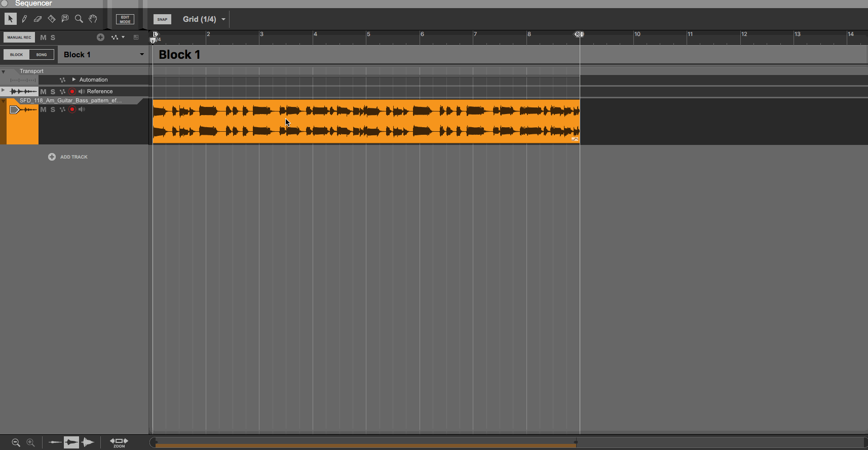Mute the SFD_118 guitar bass track
The image size is (868, 450).
click(43, 109)
